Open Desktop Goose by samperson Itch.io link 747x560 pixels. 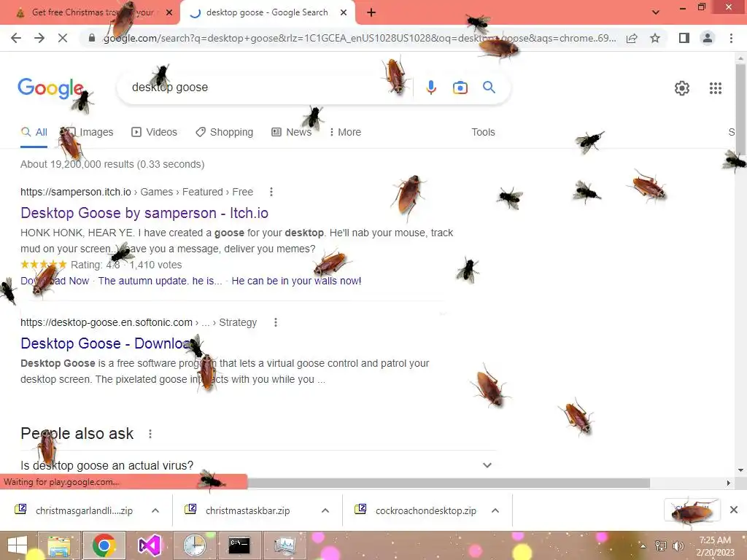[144, 213]
